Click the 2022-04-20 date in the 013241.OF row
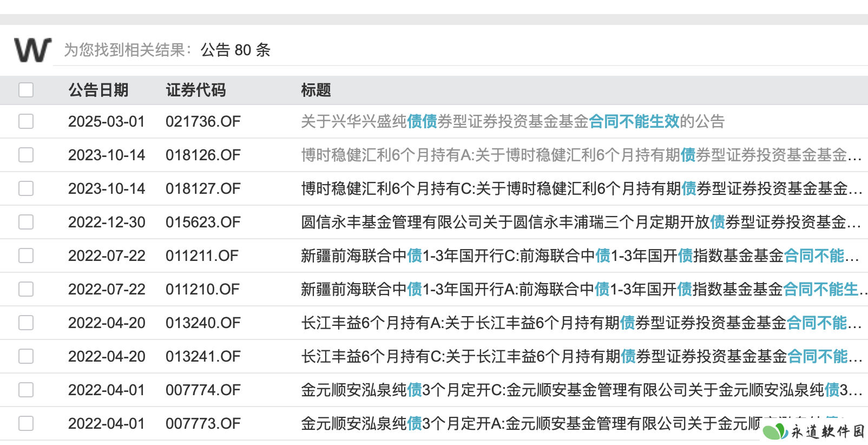The width and height of the screenshot is (868, 445). click(107, 356)
